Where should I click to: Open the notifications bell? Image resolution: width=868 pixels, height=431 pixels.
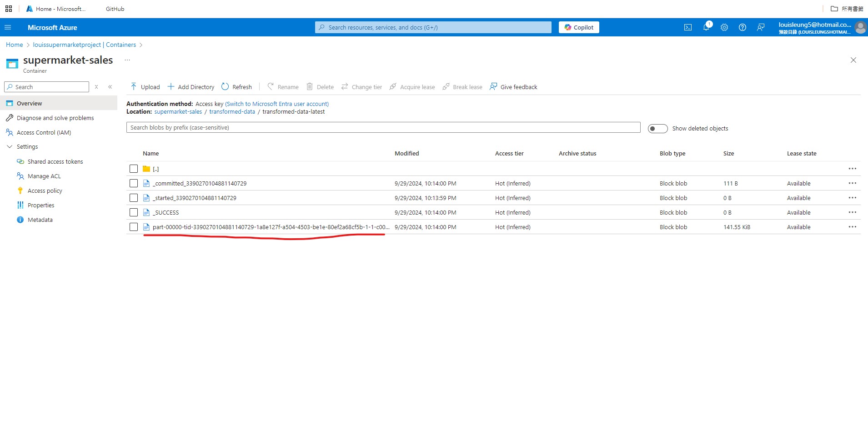pos(705,27)
